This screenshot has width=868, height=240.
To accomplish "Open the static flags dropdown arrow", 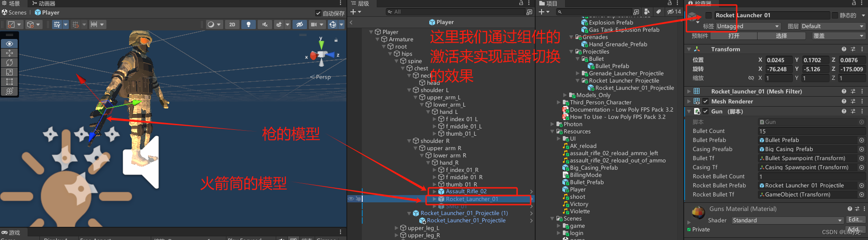I will pos(863,15).
